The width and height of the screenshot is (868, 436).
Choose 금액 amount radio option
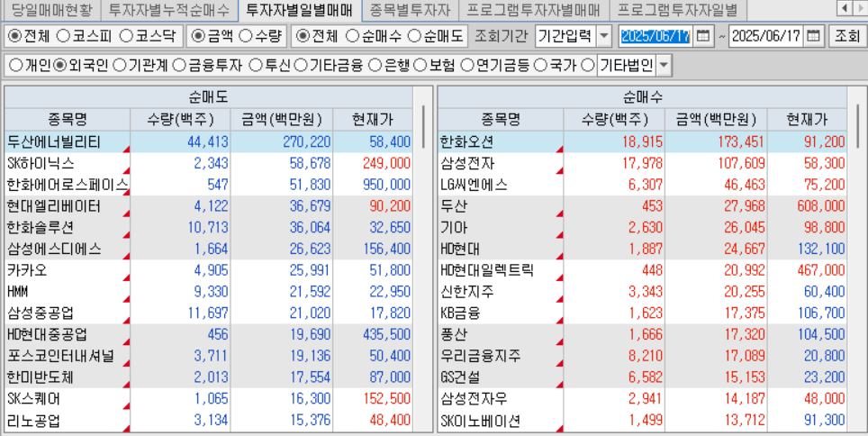tap(197, 37)
